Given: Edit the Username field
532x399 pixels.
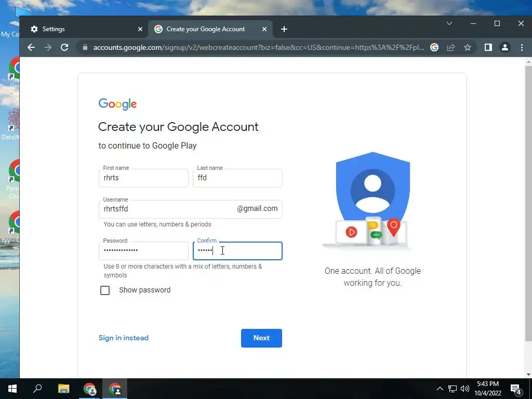Looking at the screenshot, I should click(x=190, y=209).
